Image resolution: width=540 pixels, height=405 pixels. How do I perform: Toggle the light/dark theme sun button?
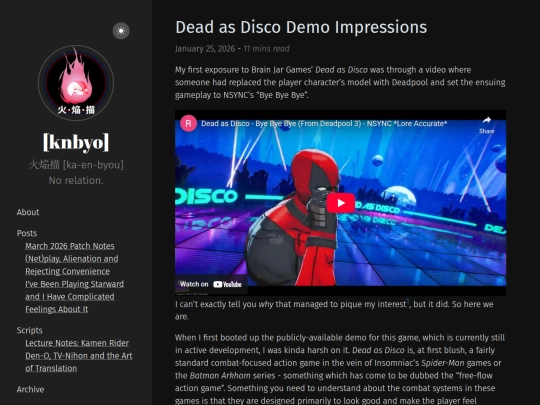coord(121,31)
